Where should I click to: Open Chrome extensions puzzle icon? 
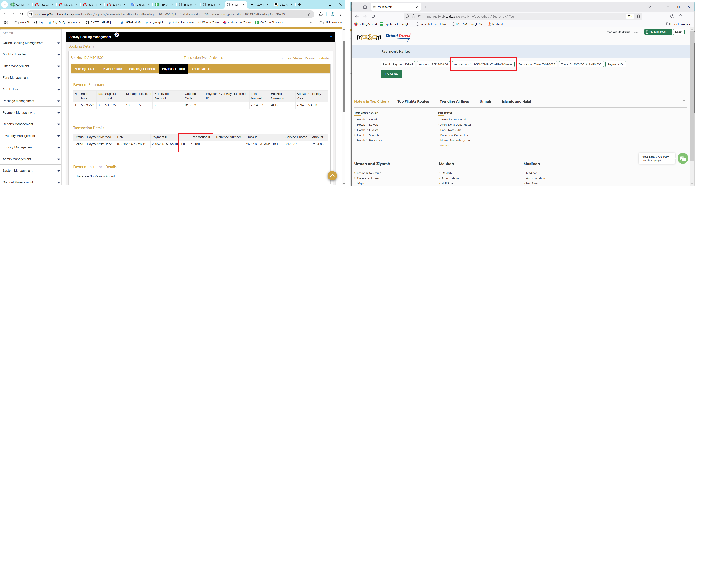pos(321,14)
